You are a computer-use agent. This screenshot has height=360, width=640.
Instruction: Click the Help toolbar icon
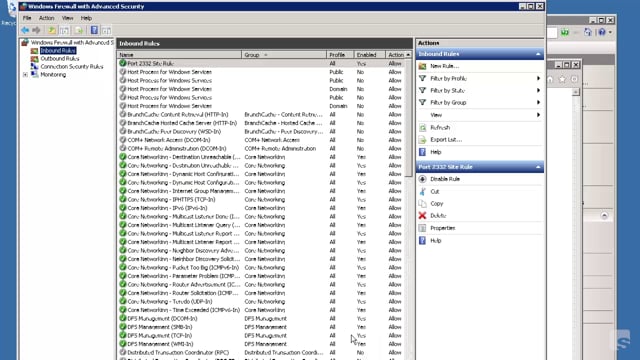[94, 30]
